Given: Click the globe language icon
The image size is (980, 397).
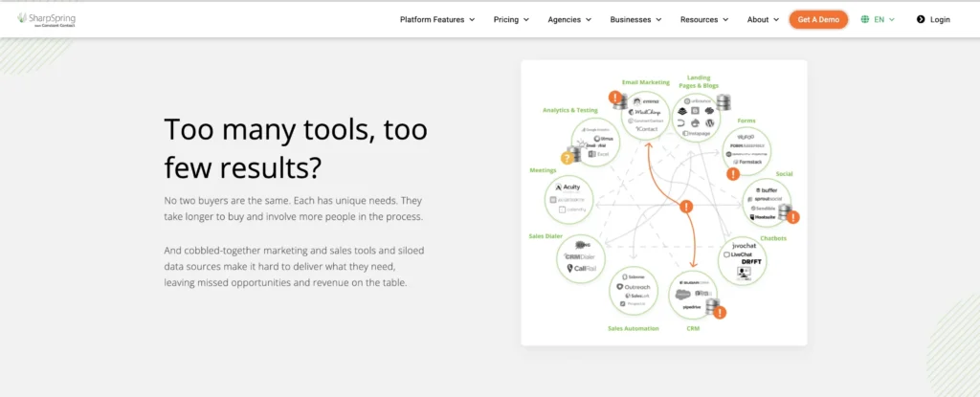Looking at the screenshot, I should click(865, 19).
